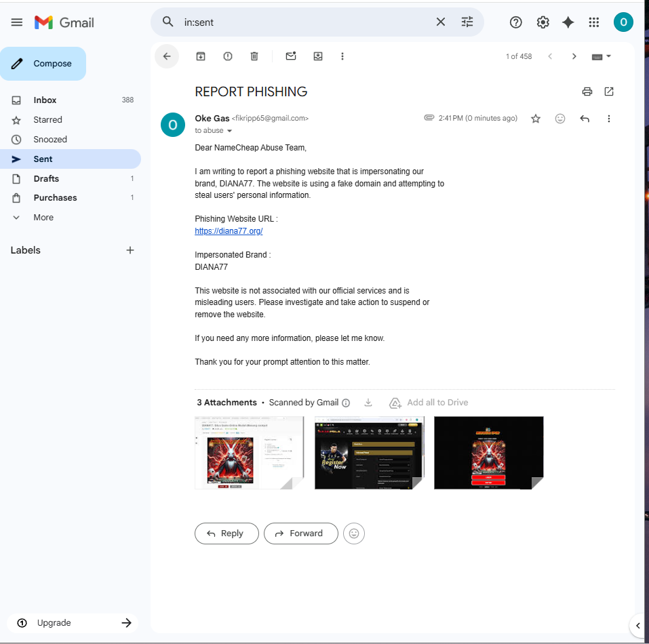This screenshot has width=649, height=644.
Task: Open the Gemini sparkle icon
Action: pos(568,22)
